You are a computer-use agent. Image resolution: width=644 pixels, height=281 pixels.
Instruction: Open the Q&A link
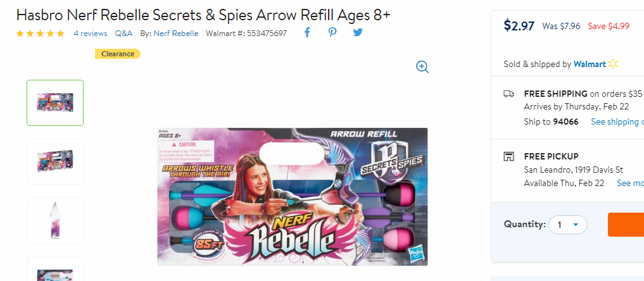[123, 34]
